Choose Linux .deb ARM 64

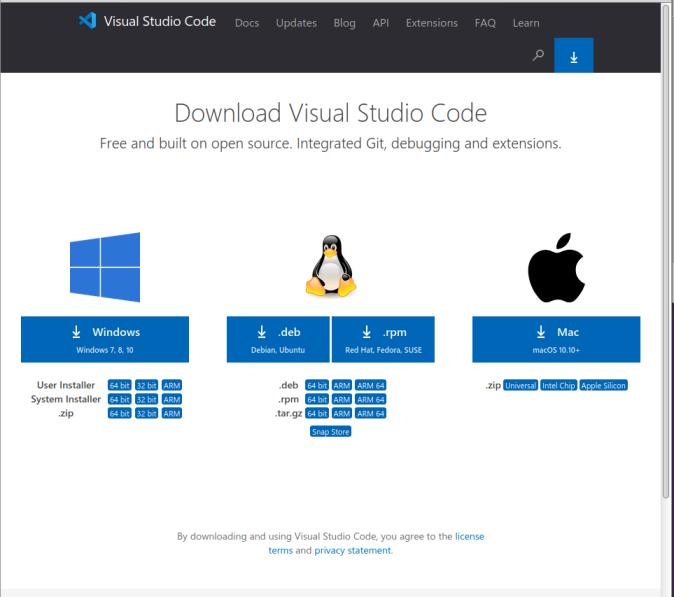point(371,385)
